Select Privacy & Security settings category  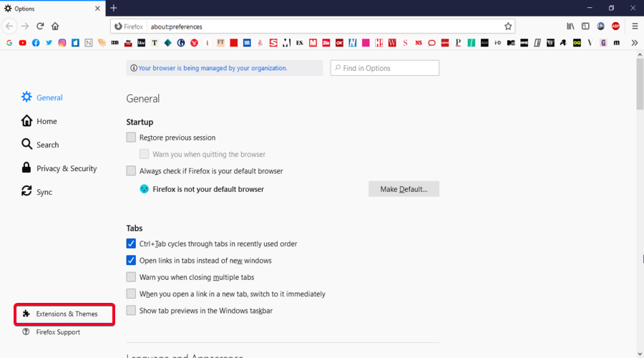66,168
